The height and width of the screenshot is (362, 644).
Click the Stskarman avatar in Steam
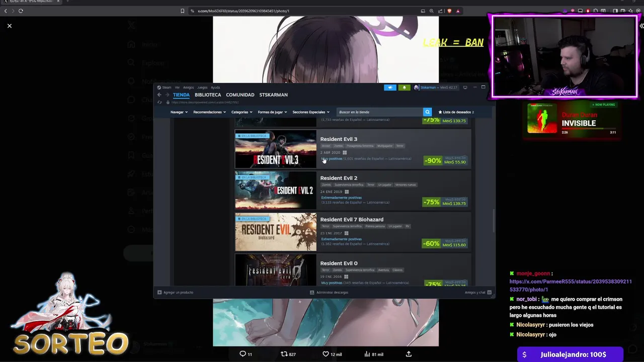[x=417, y=87]
